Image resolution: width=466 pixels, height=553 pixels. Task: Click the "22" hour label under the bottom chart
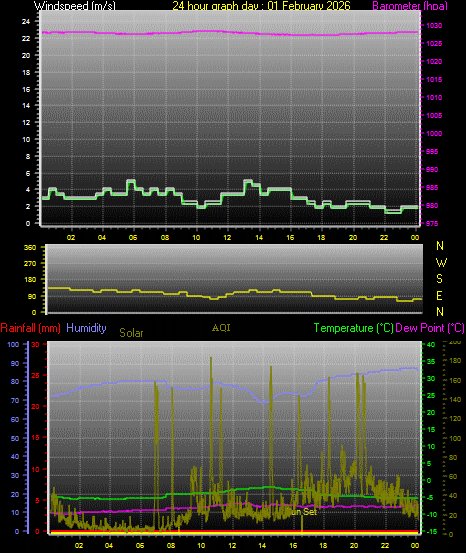pyautogui.click(x=385, y=545)
